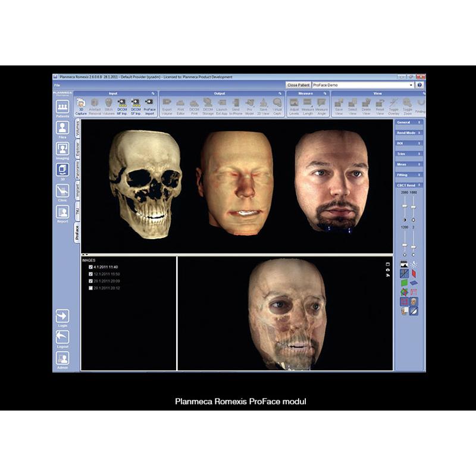Expand the Meas panel
The height and width of the screenshot is (476, 476).
click(x=409, y=164)
